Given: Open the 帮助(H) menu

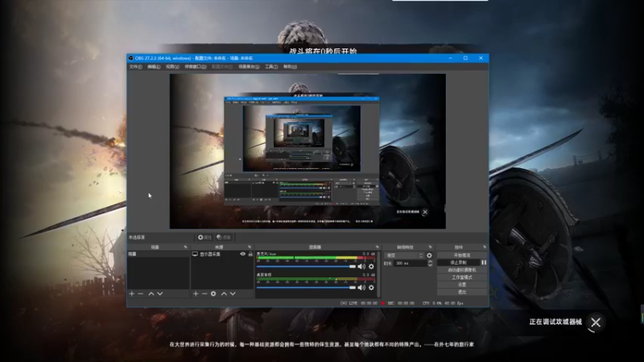Looking at the screenshot, I should pos(290,67).
